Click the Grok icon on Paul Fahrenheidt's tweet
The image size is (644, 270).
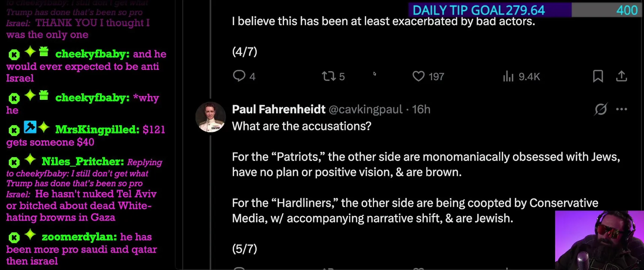(x=601, y=109)
